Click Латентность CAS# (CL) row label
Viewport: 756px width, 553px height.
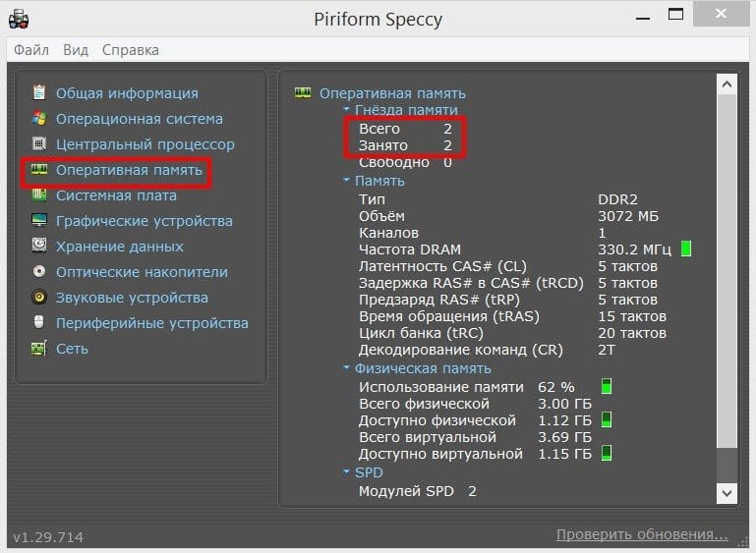click(442, 266)
